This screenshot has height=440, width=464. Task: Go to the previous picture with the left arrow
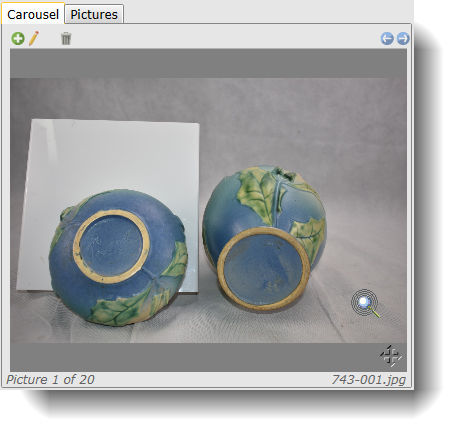coord(387,39)
